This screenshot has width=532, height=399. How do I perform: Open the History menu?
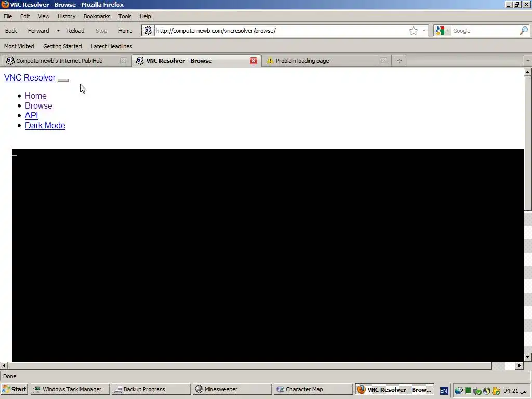click(66, 16)
